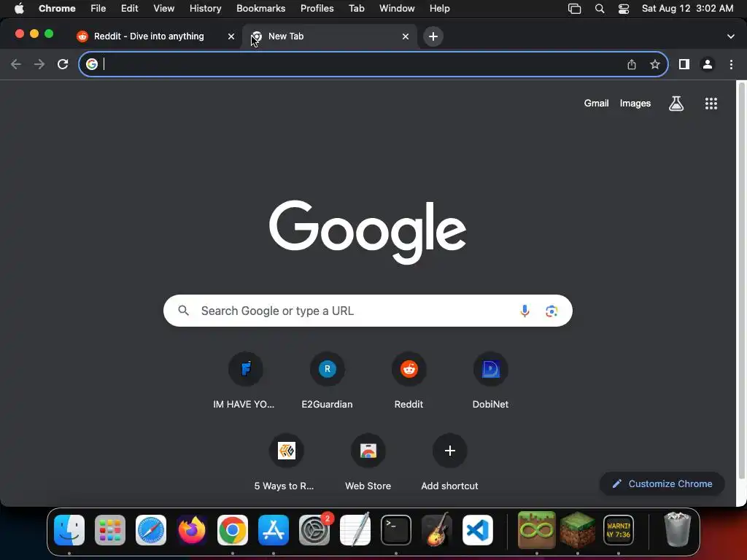Open the Minecraft grass block dock icon
Image resolution: width=747 pixels, height=560 pixels.
coord(578,530)
